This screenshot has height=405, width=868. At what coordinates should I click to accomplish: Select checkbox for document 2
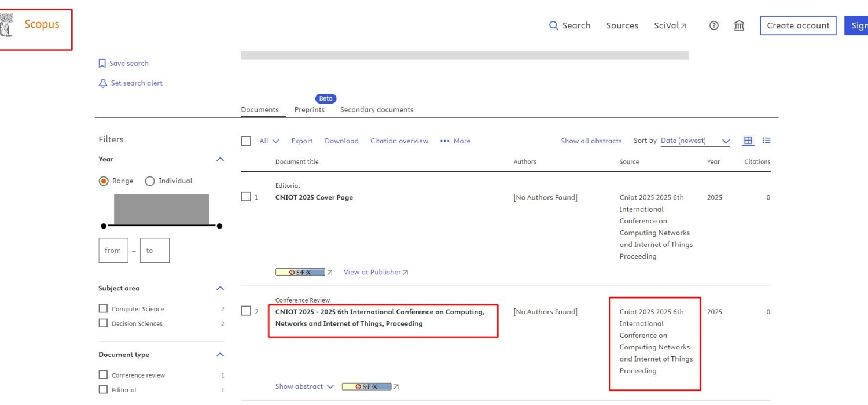pyautogui.click(x=246, y=311)
